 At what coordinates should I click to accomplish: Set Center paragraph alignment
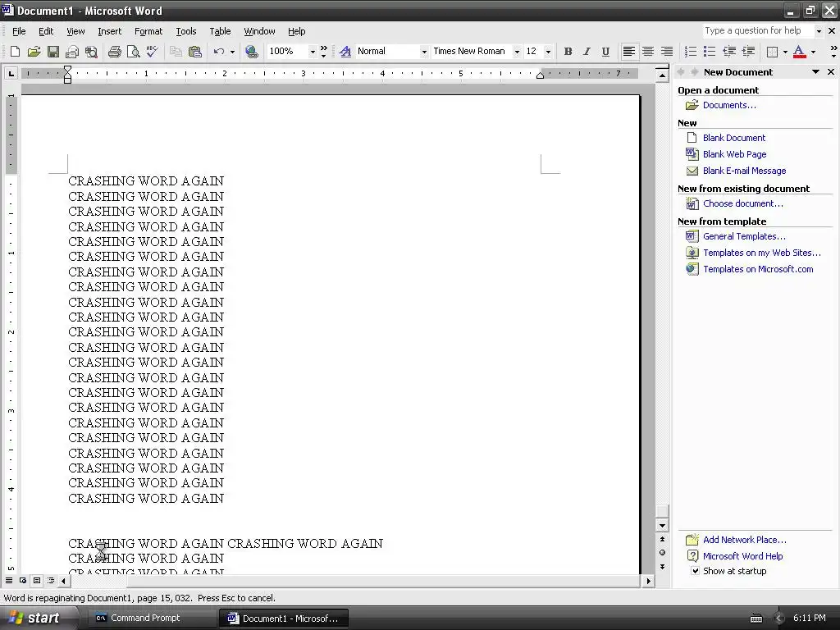pos(648,52)
